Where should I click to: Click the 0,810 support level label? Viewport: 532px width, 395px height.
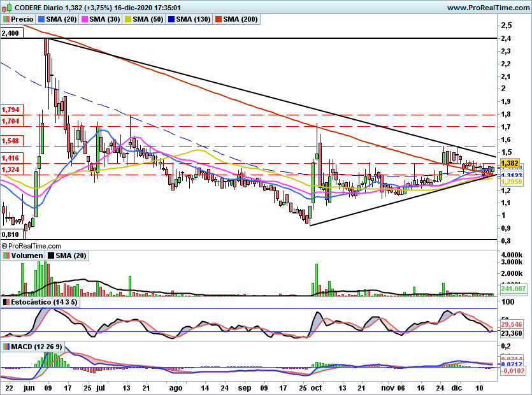(x=11, y=234)
